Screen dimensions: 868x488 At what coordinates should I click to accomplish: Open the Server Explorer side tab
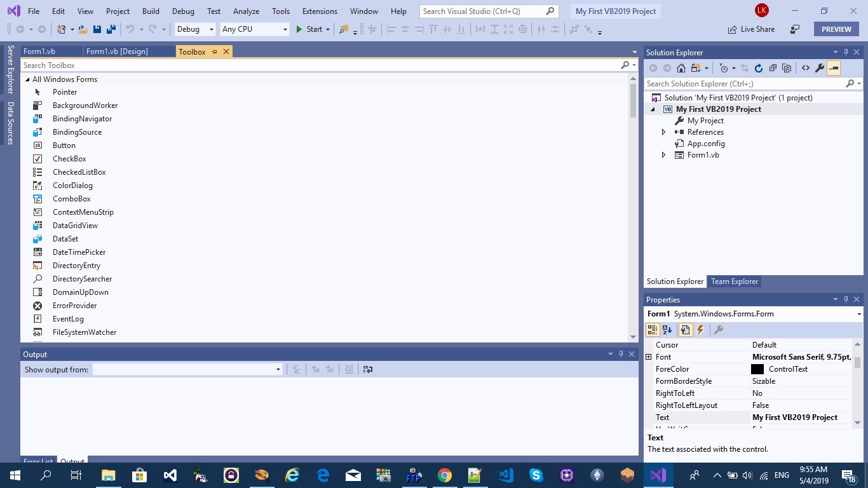[10, 70]
